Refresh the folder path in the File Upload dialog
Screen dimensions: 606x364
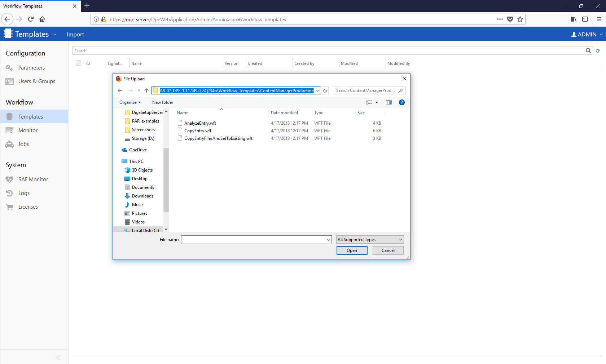325,91
